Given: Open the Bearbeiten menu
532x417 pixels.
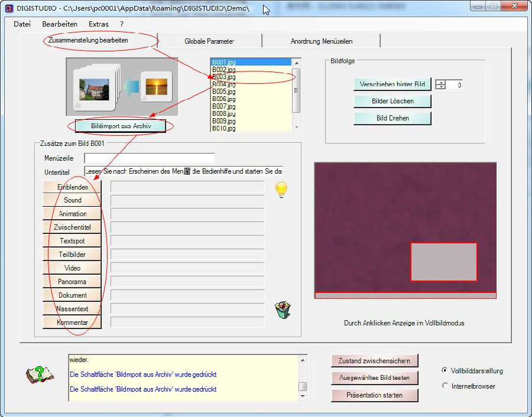Looking at the screenshot, I should (x=60, y=24).
